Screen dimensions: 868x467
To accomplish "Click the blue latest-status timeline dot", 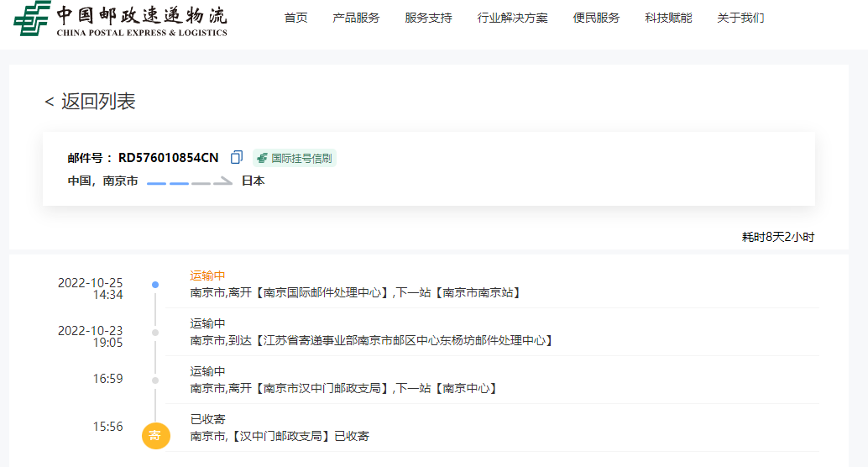I will point(155,285).
